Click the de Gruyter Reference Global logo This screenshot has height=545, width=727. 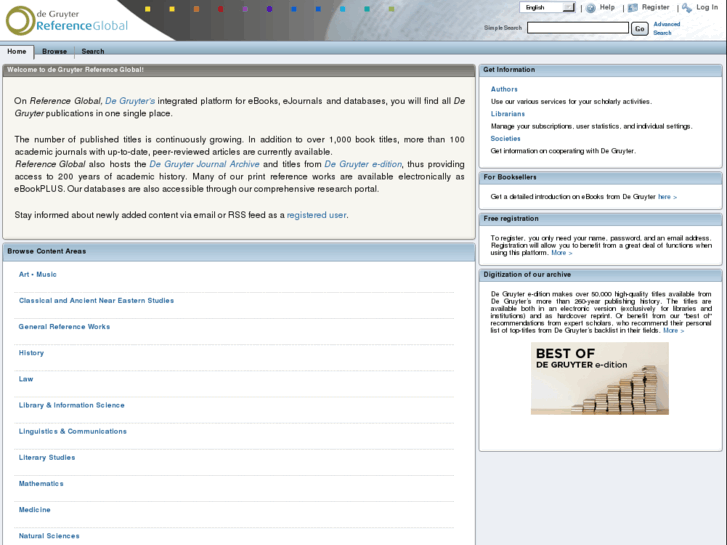pos(67,20)
